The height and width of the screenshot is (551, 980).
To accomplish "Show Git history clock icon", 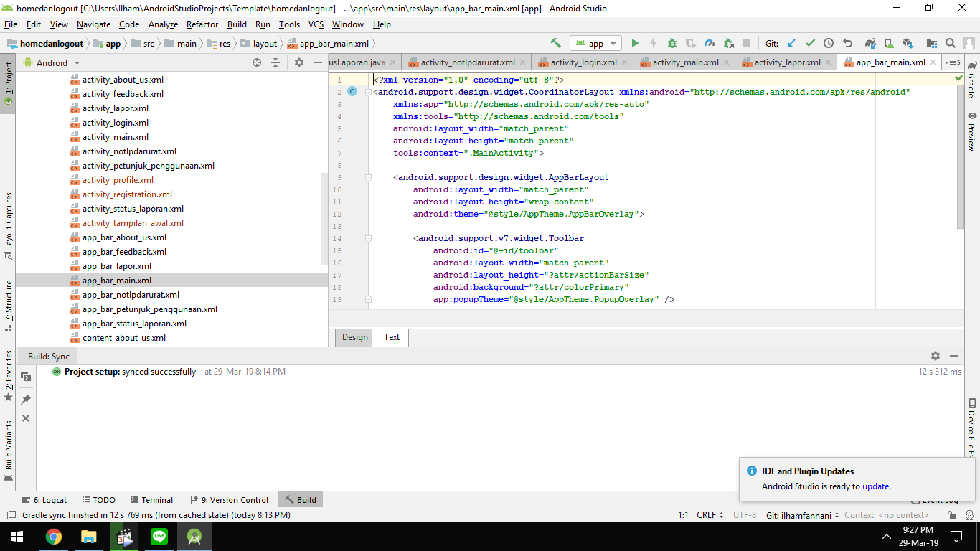I will pyautogui.click(x=829, y=43).
